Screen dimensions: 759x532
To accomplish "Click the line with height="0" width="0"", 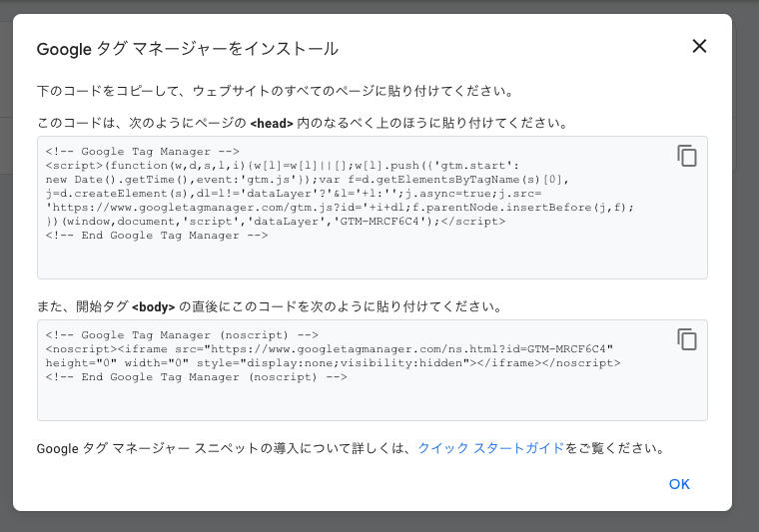I will (x=333, y=363).
